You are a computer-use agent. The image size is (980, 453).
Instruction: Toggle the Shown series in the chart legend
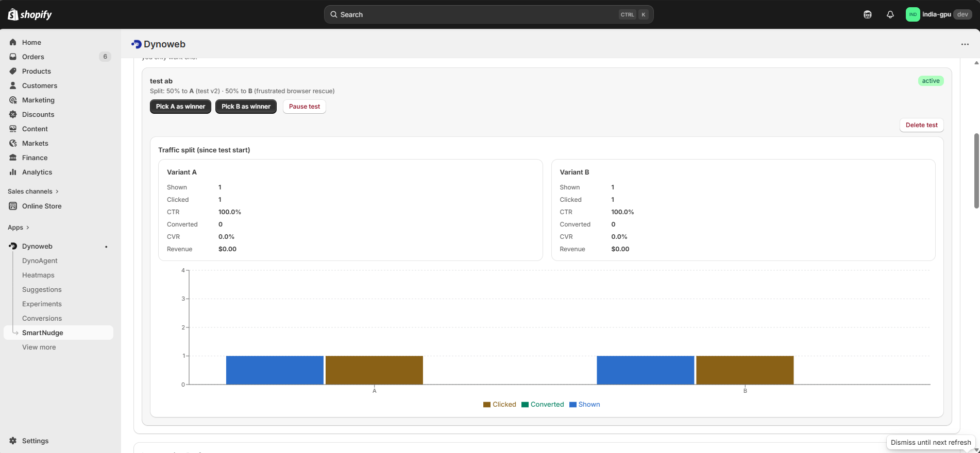(x=584, y=405)
